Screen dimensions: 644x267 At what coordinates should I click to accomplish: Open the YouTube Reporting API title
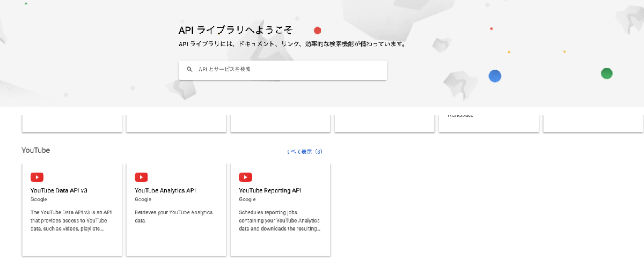[270, 190]
